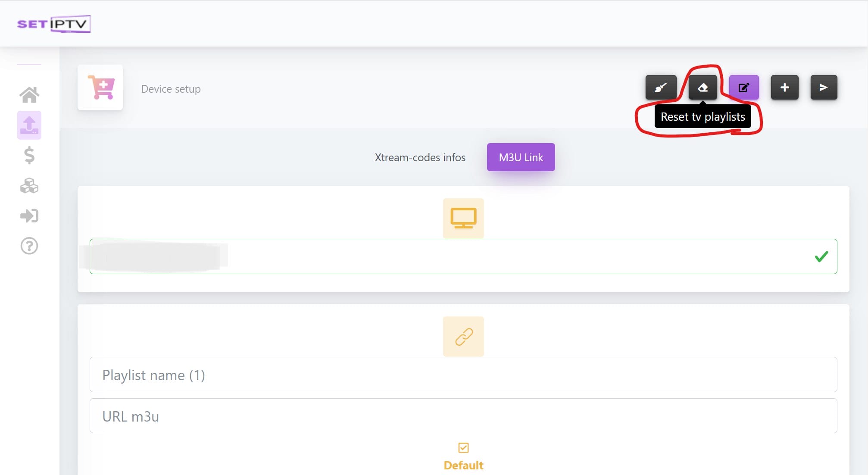868x475 pixels.
Task: Click the plus add playlist button
Action: 784,87
